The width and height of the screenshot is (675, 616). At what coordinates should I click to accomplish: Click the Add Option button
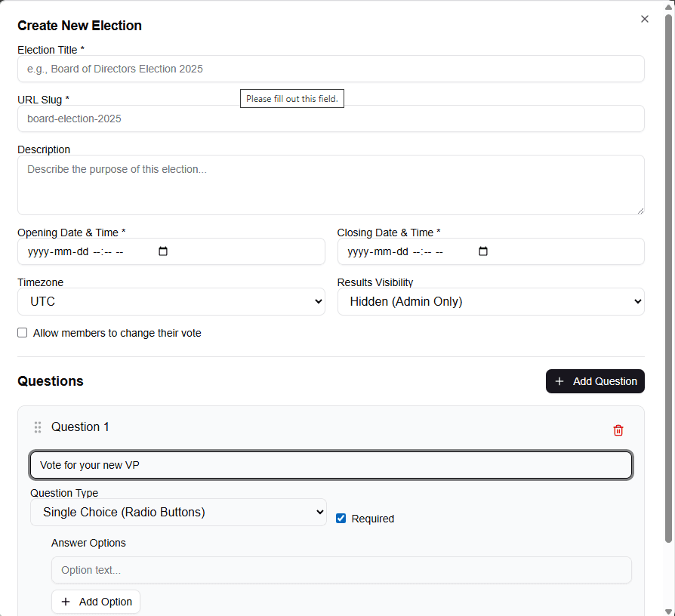(x=96, y=602)
